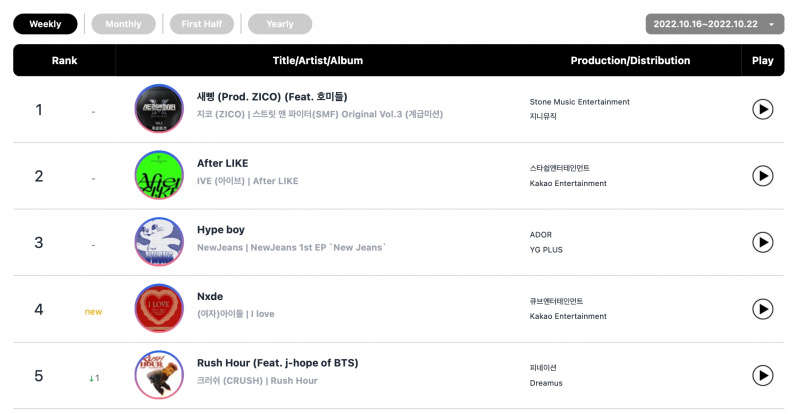Switch to the Yearly chart tab

pos(280,24)
